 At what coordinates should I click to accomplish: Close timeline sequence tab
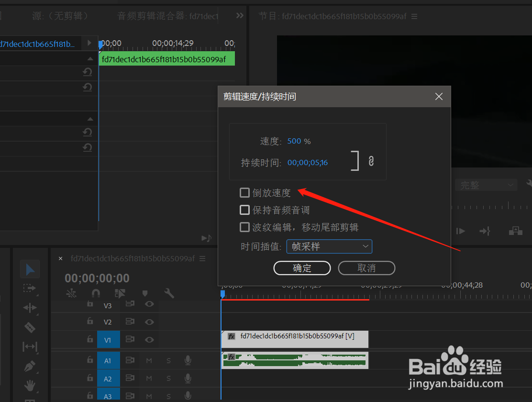[x=60, y=259]
